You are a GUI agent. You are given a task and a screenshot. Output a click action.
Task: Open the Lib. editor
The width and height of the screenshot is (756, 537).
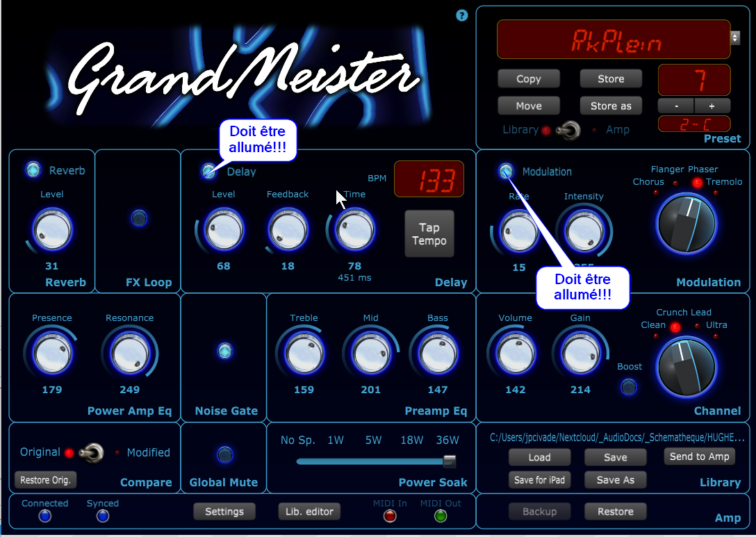[309, 512]
